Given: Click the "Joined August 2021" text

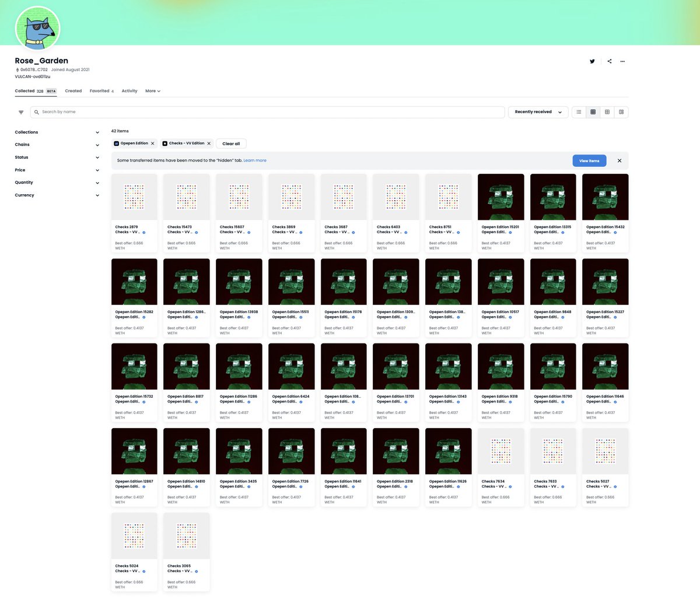Looking at the screenshot, I should (x=71, y=70).
